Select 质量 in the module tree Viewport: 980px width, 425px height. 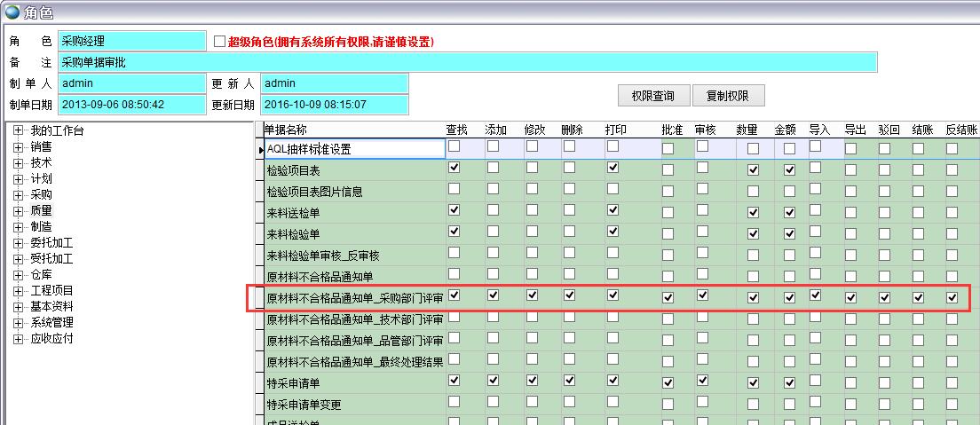tap(41, 211)
